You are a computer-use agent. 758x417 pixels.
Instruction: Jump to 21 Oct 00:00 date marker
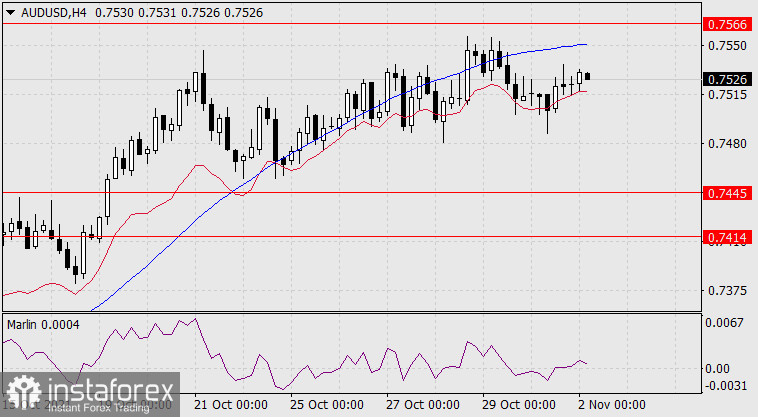click(x=231, y=407)
